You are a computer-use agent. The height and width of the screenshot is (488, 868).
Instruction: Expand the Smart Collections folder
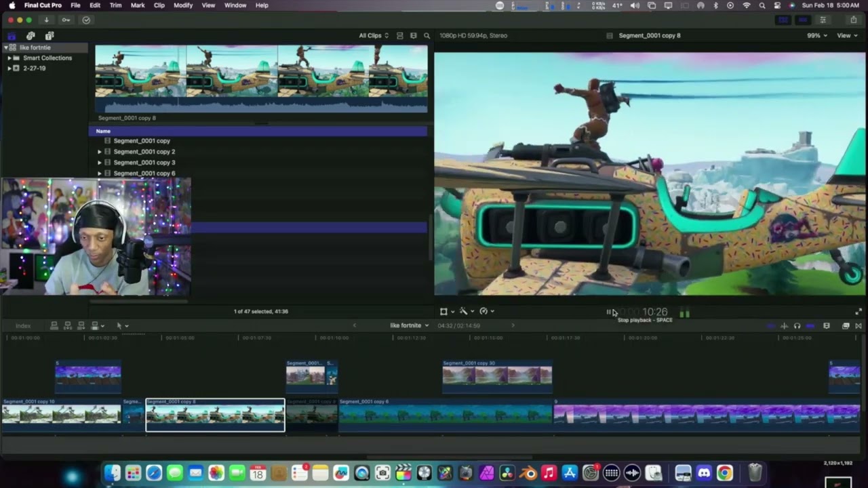(9, 58)
